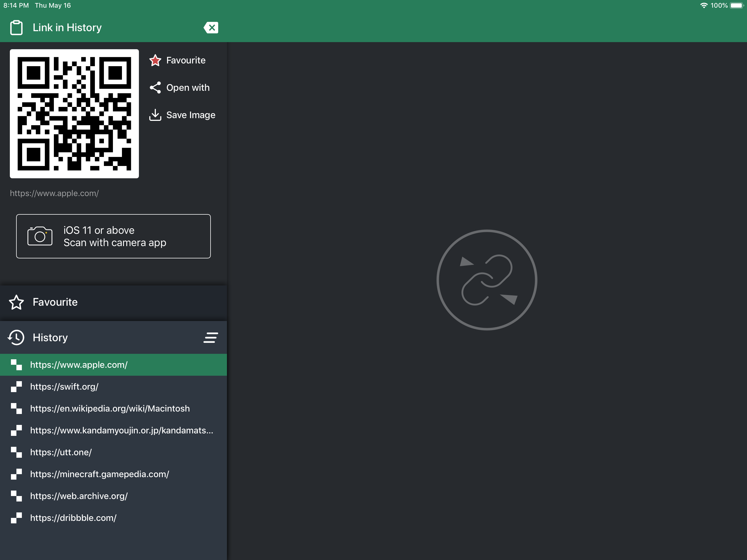The image size is (747, 560).
Task: Click the camera icon in scan box
Action: (40, 236)
